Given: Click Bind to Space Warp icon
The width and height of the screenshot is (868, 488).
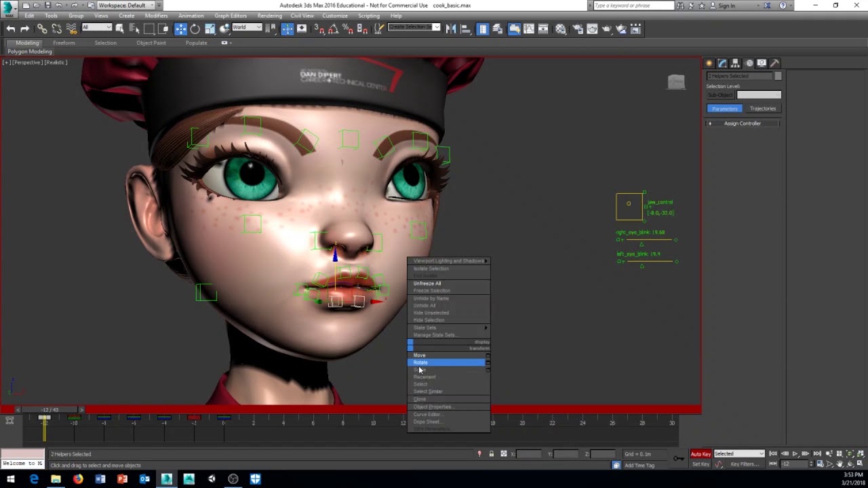Looking at the screenshot, I should (71, 28).
